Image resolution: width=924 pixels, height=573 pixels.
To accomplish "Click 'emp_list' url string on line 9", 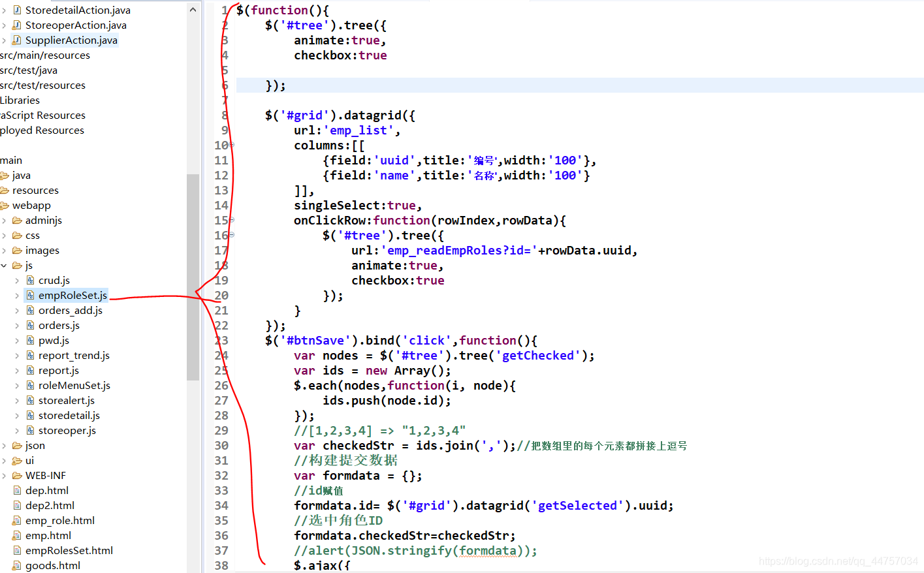I will [x=358, y=130].
